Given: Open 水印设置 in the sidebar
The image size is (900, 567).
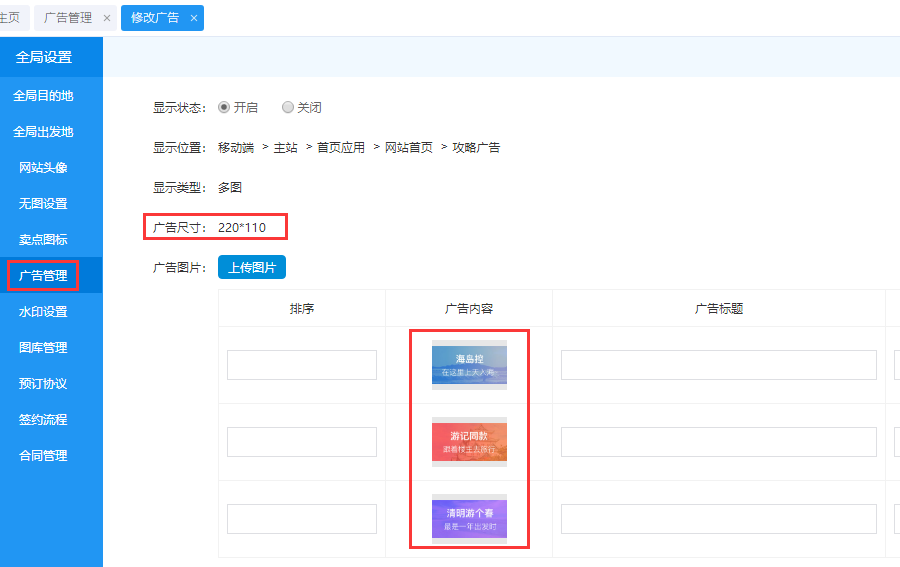Looking at the screenshot, I should (43, 312).
